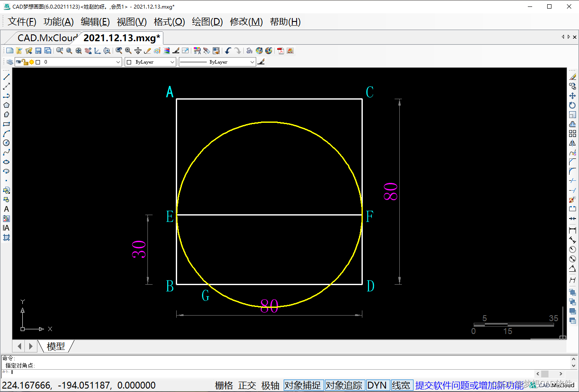The height and width of the screenshot is (392, 579).
Task: Click 提交软件问题或增加新功能 link
Action: [x=469, y=385]
